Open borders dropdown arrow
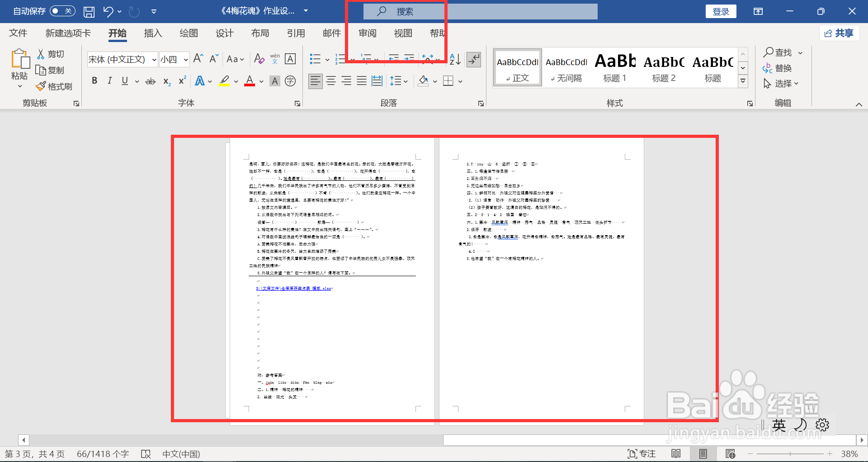 (x=460, y=81)
